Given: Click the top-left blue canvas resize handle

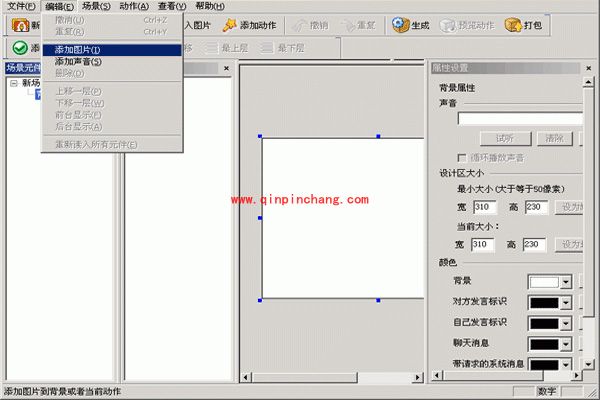Looking at the screenshot, I should pos(260,136).
